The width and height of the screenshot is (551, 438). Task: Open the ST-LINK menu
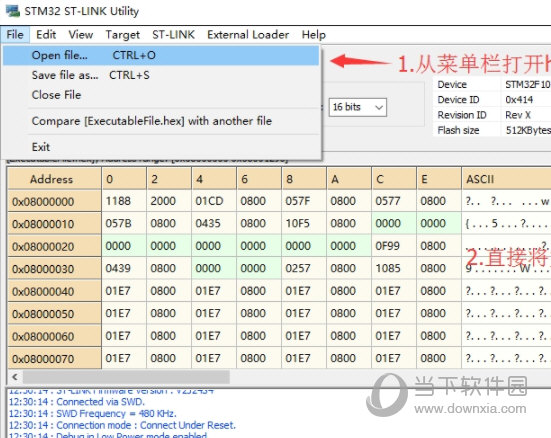point(173,35)
